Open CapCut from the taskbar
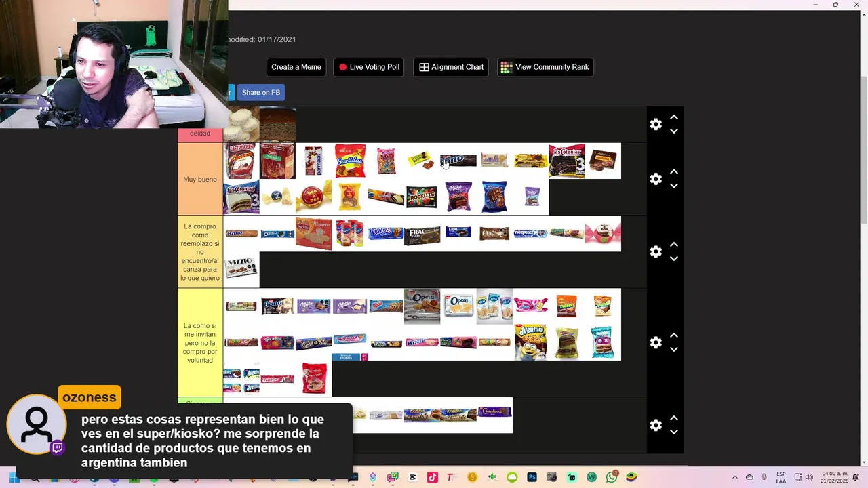Screen dimensions: 868x488 pos(412,478)
